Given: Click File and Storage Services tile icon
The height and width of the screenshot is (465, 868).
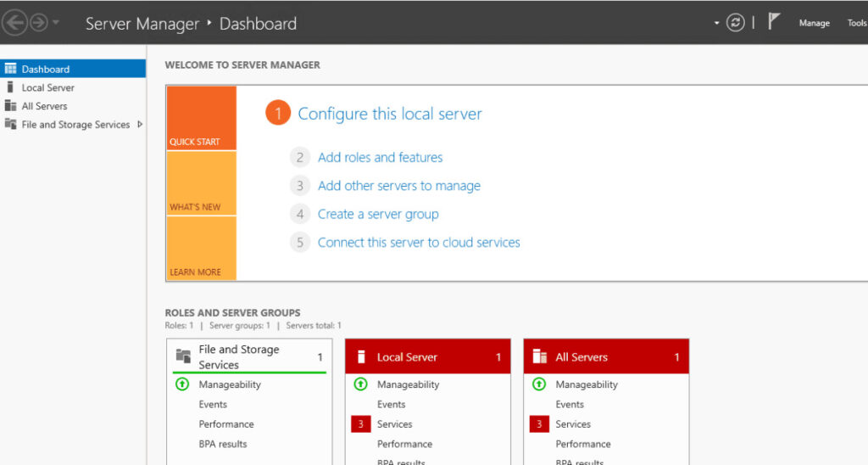Looking at the screenshot, I should 183,356.
